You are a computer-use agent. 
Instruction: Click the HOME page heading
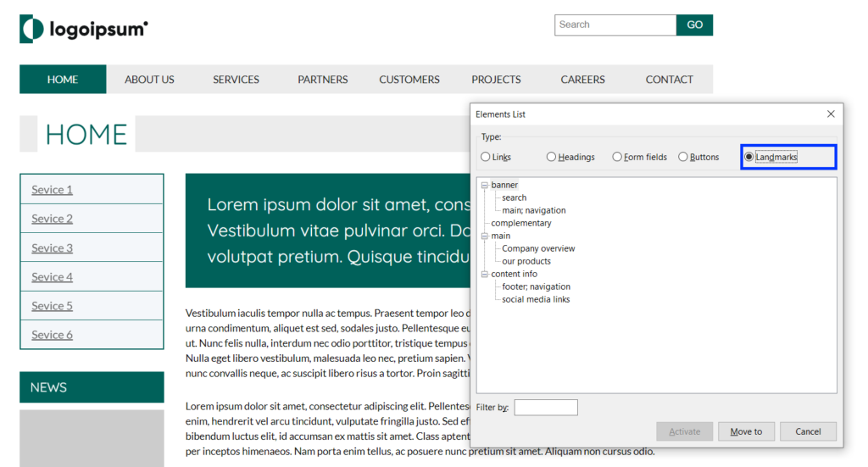click(86, 135)
